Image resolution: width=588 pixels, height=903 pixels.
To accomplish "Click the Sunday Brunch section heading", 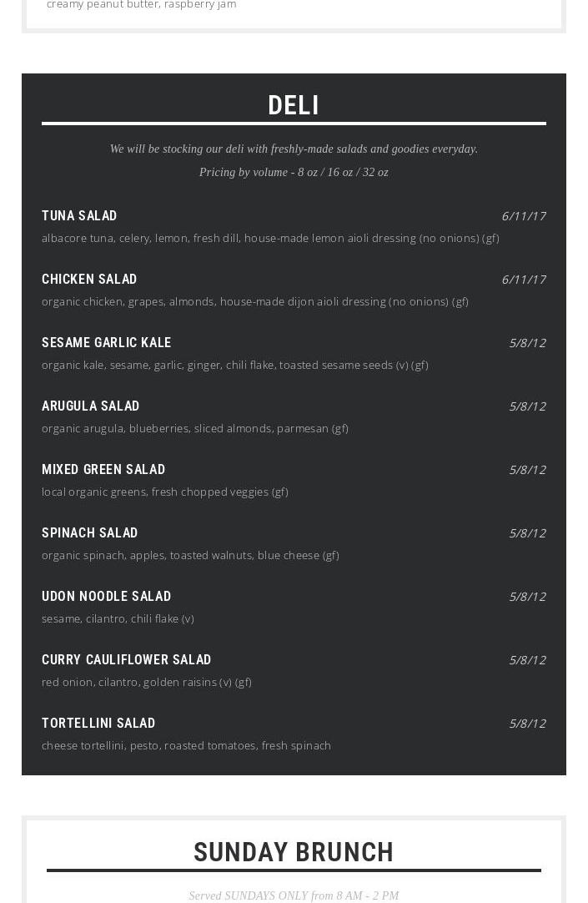I will click(294, 852).
